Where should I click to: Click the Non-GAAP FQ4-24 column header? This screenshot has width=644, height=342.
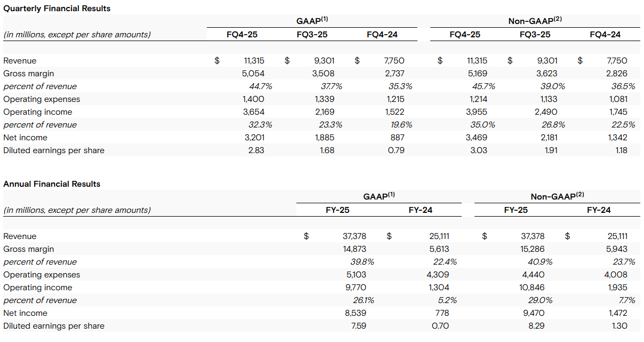tap(605, 35)
